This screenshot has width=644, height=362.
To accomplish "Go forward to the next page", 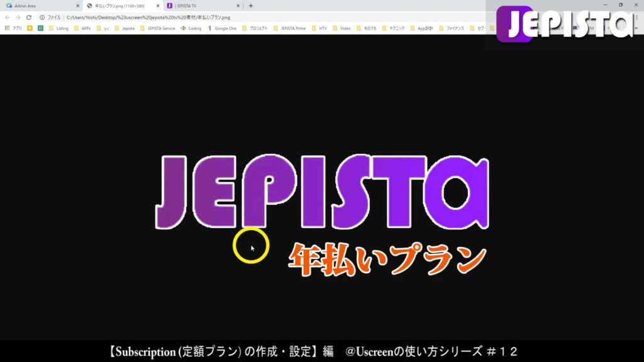I will click(18, 17).
